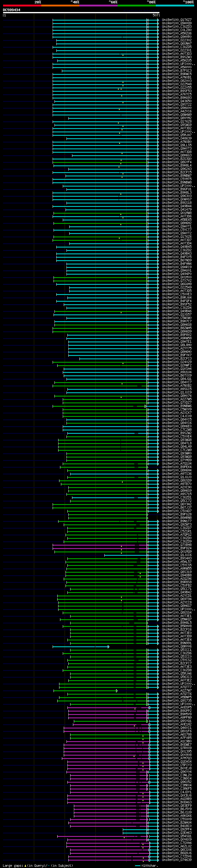
Task: Click the query end position 507
Action: (155, 15)
